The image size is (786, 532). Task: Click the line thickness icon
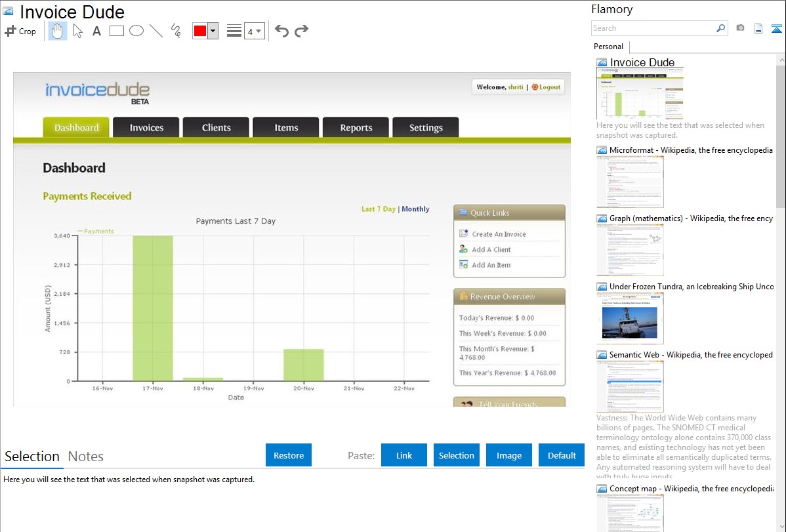tap(234, 31)
